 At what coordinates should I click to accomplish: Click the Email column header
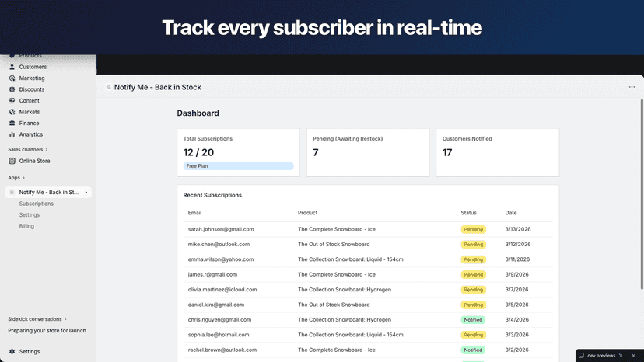(194, 213)
